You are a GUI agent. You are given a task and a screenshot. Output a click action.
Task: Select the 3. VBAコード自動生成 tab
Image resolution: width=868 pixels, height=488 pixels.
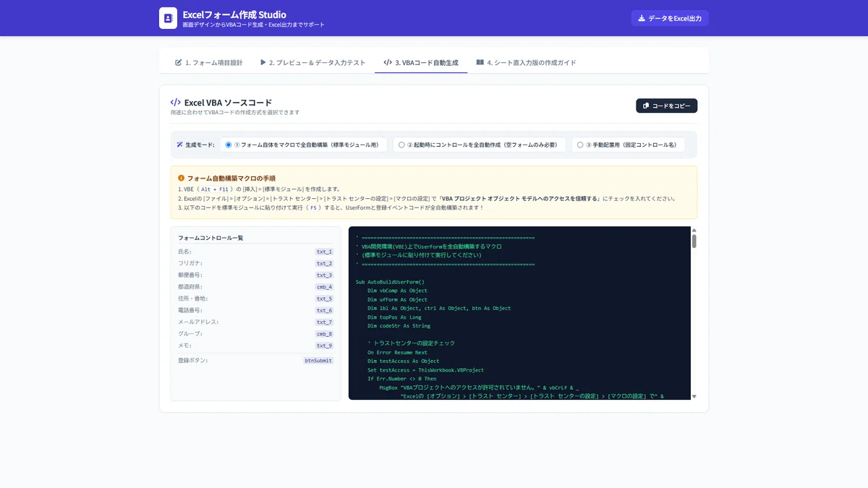[421, 63]
